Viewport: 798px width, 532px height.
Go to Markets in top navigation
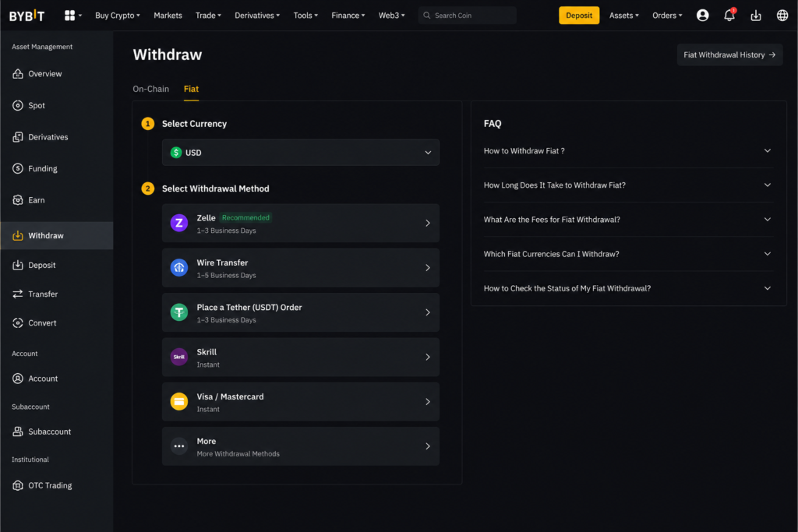click(168, 16)
